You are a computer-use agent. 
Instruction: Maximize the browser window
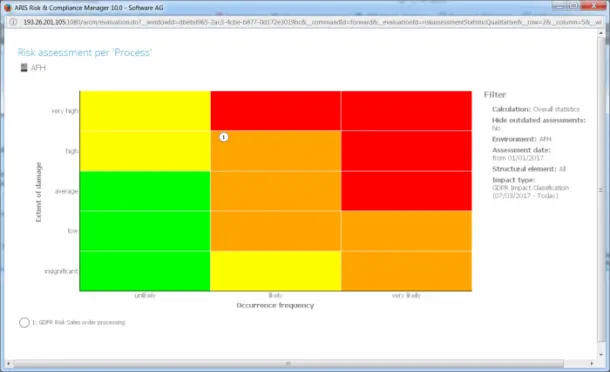(x=573, y=5)
